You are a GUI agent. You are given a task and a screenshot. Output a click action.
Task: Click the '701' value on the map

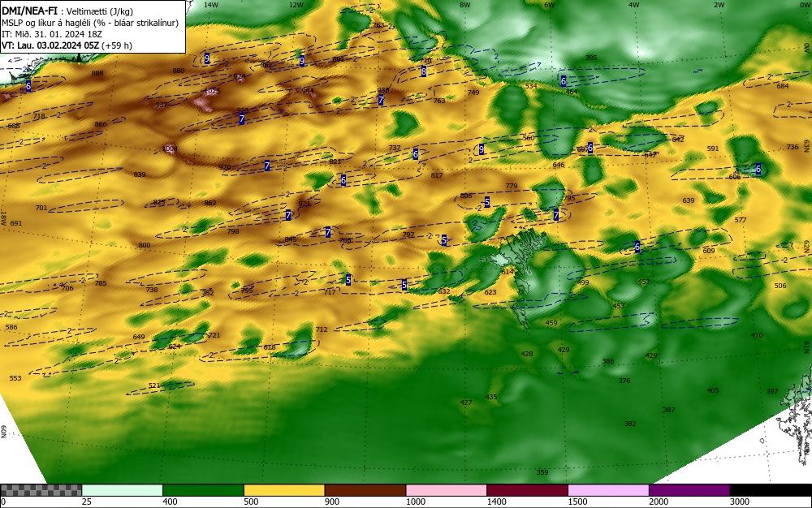[x=41, y=209]
